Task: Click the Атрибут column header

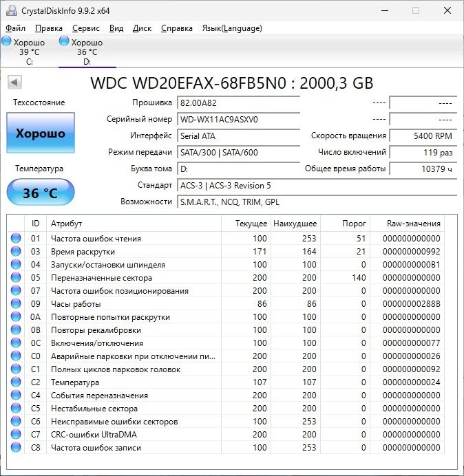Action: pos(134,224)
